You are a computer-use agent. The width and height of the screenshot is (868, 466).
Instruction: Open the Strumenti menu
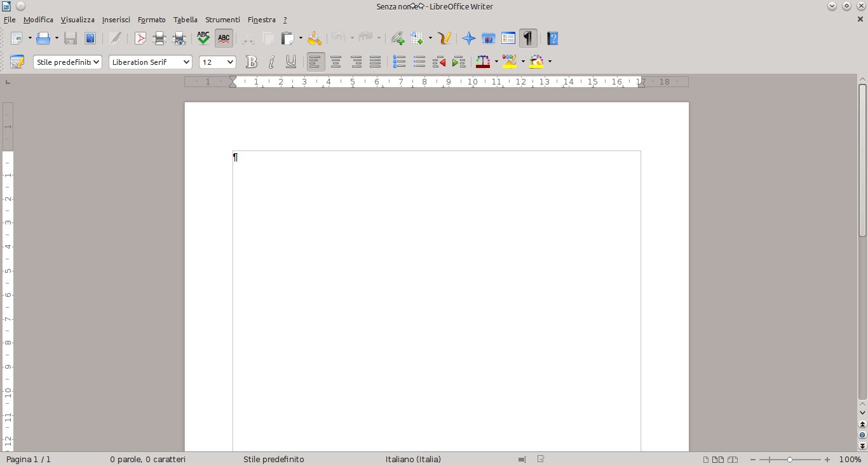(x=222, y=20)
